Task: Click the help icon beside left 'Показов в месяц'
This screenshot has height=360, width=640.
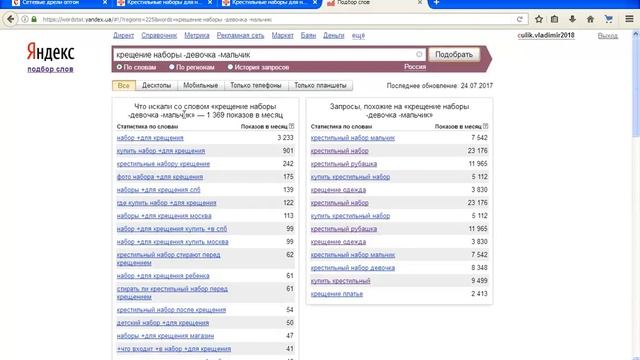Action: (291, 127)
